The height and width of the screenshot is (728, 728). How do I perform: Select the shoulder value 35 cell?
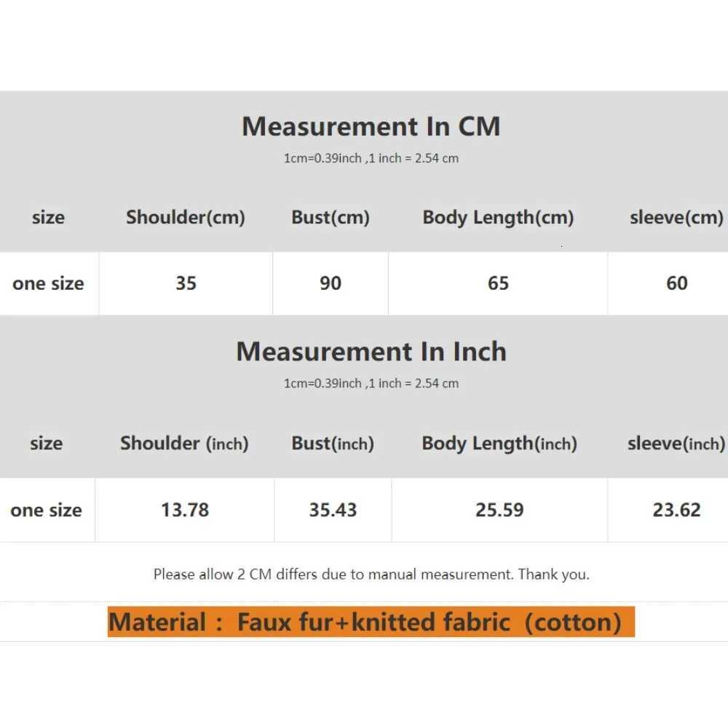point(186,283)
